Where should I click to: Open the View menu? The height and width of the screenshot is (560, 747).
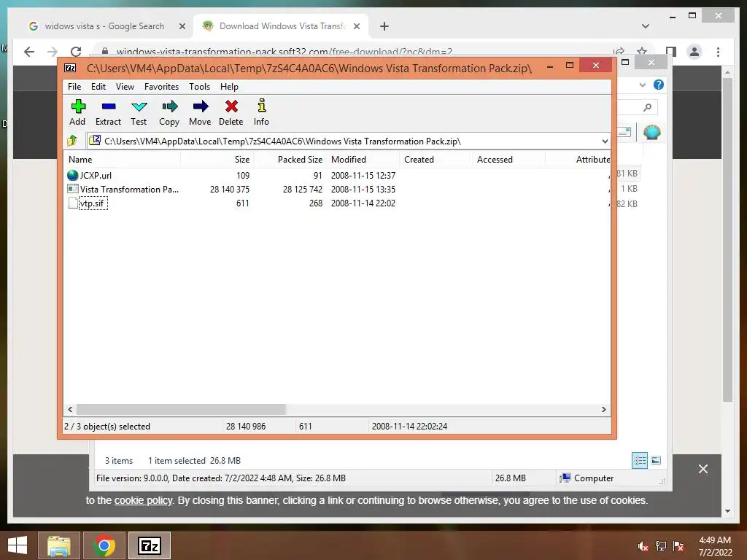[125, 87]
